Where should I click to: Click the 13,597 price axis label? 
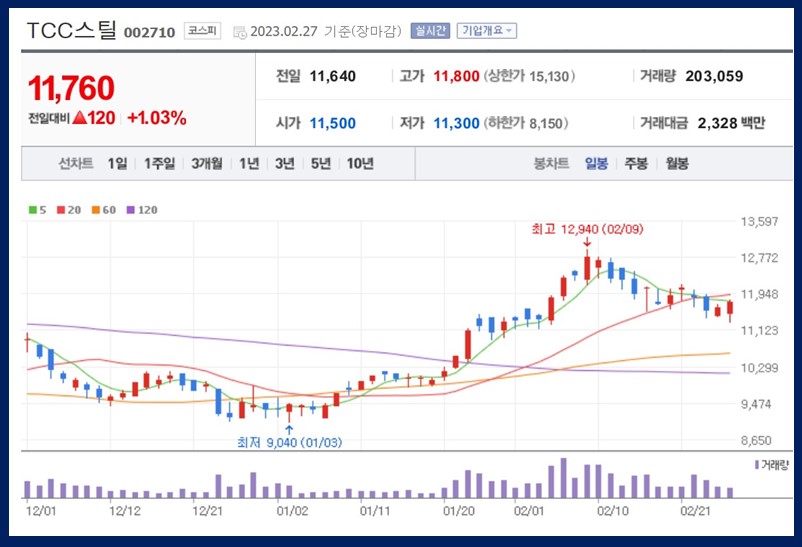coord(760,222)
